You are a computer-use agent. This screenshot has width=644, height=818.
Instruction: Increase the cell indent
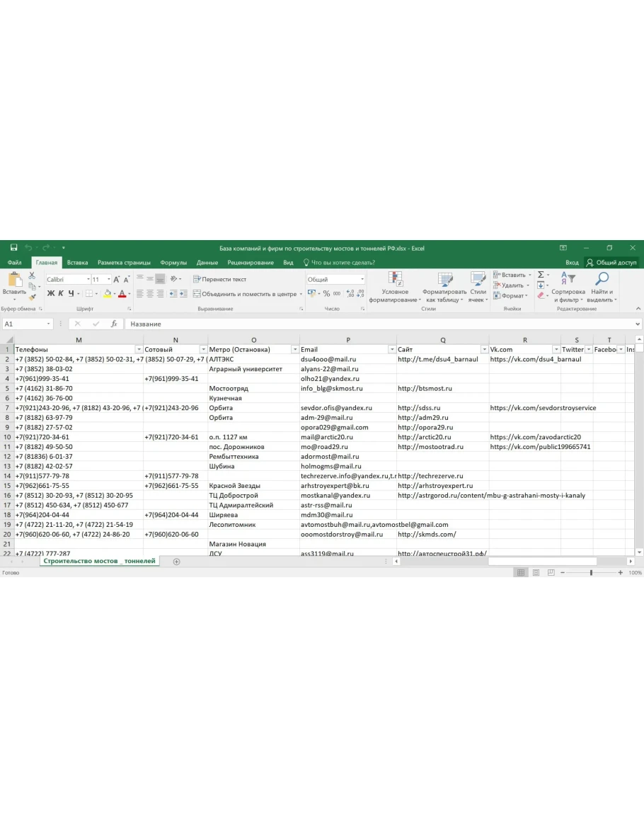tap(183, 294)
